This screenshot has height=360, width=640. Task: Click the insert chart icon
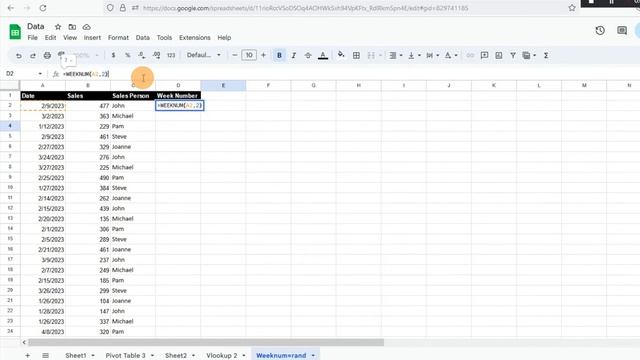click(x=498, y=56)
